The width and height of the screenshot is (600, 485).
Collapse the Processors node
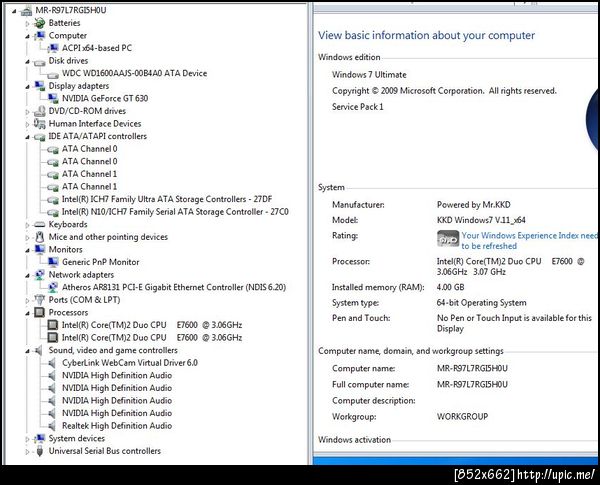coord(27,313)
